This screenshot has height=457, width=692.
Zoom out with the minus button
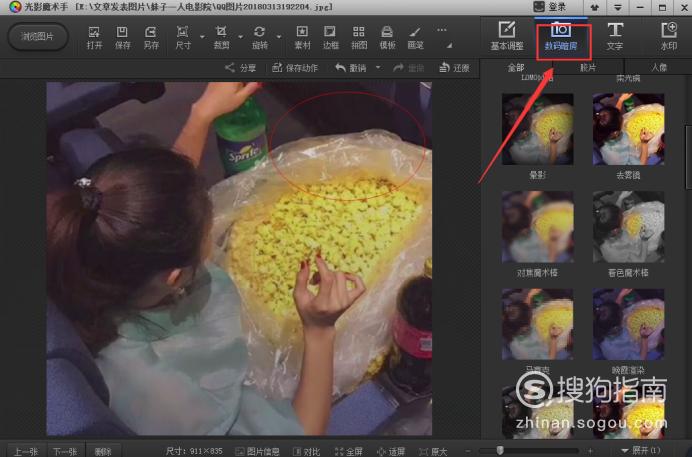coord(468,451)
